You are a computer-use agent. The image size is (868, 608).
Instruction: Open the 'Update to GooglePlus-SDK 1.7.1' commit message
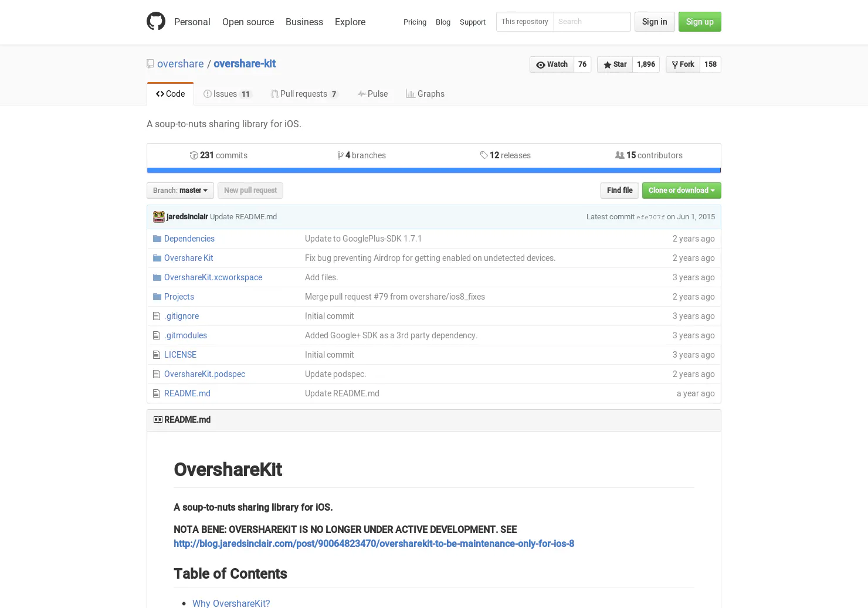click(363, 239)
